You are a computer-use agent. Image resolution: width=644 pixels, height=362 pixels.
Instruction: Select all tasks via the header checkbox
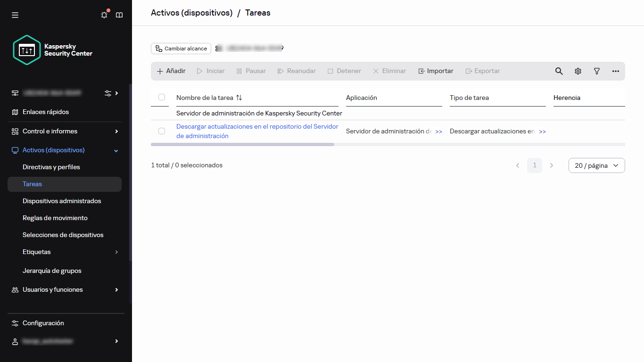coord(162,97)
